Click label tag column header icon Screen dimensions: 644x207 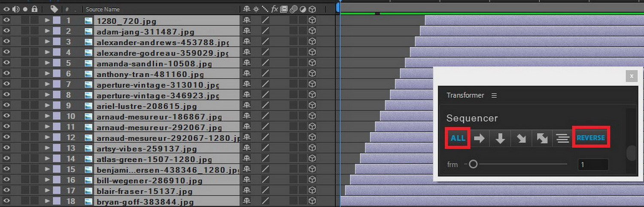pyautogui.click(x=54, y=9)
